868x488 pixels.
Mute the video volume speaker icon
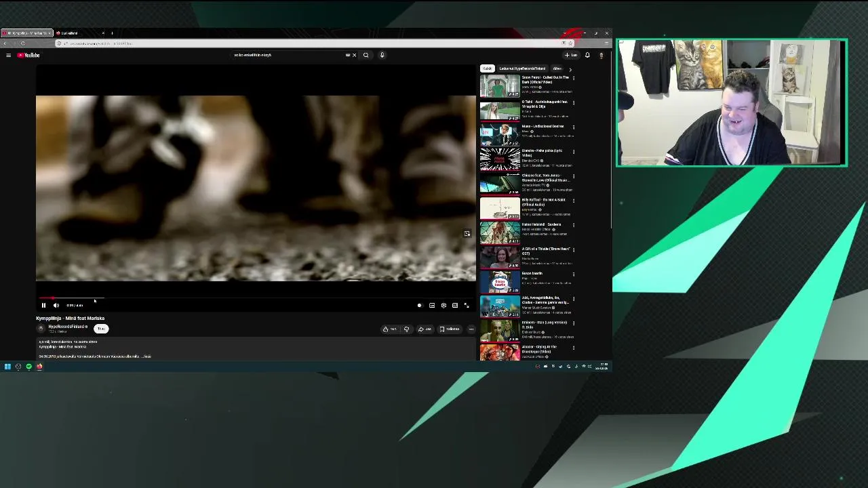coord(56,306)
